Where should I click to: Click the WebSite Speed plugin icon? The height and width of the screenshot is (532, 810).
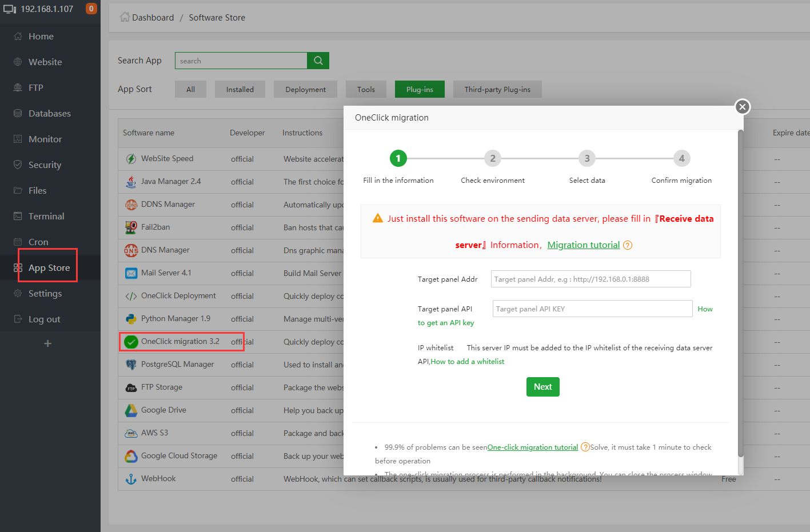131,159
